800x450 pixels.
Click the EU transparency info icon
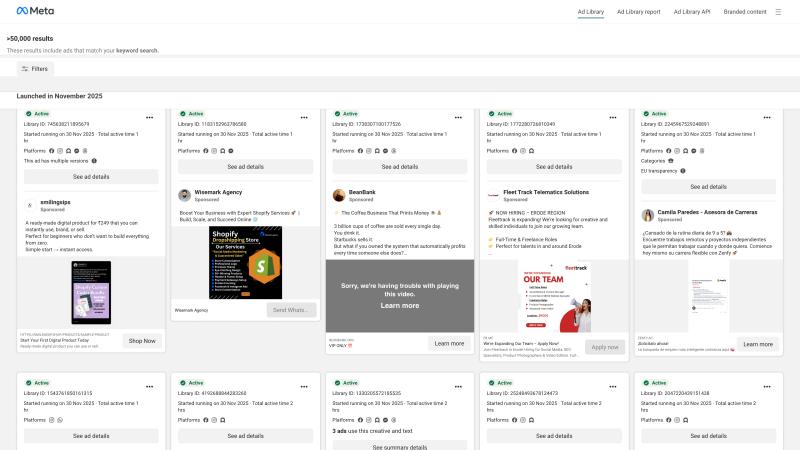click(x=683, y=171)
